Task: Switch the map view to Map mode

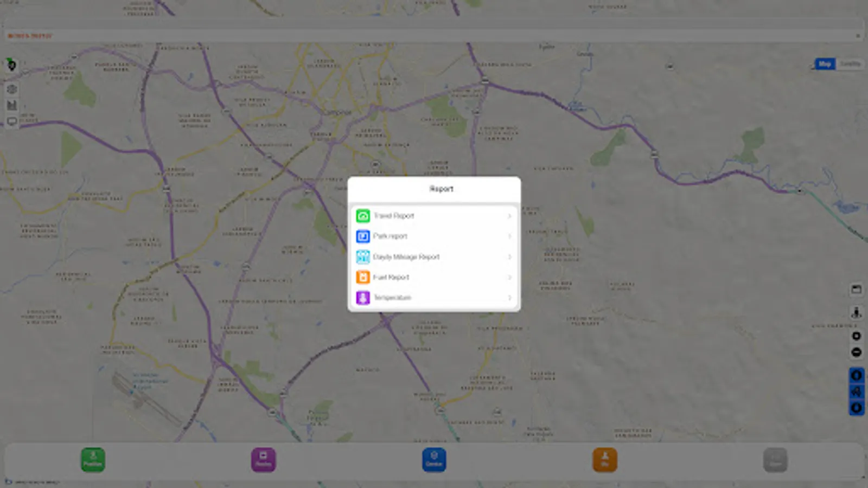Action: 825,64
